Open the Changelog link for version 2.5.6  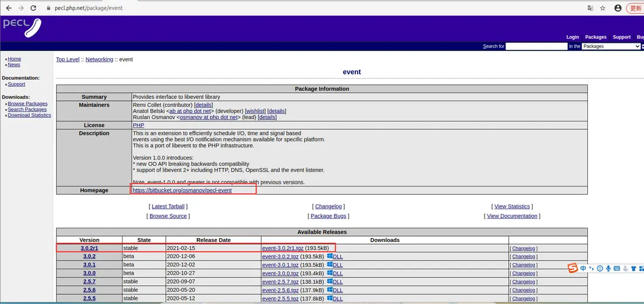[x=524, y=291]
